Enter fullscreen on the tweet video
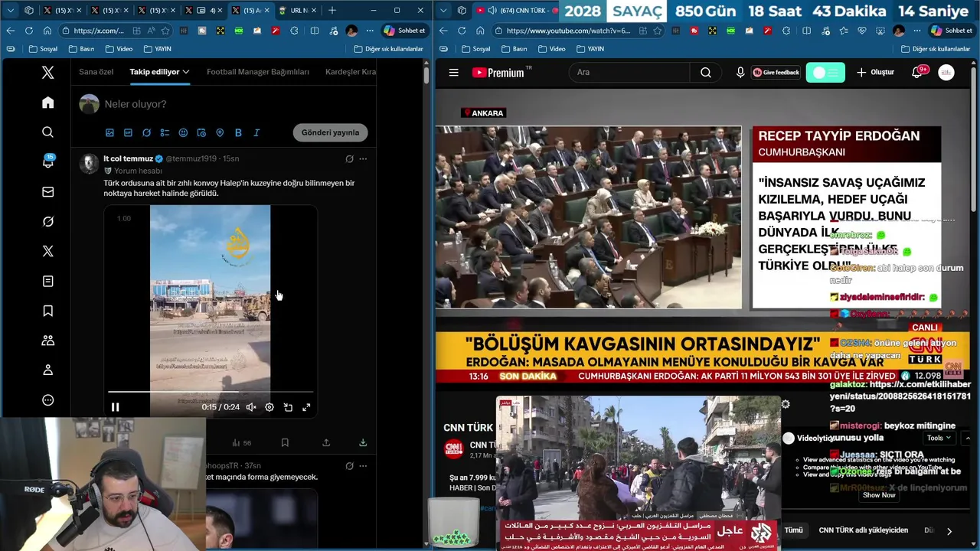Screen dimensions: 980x551 point(306,407)
